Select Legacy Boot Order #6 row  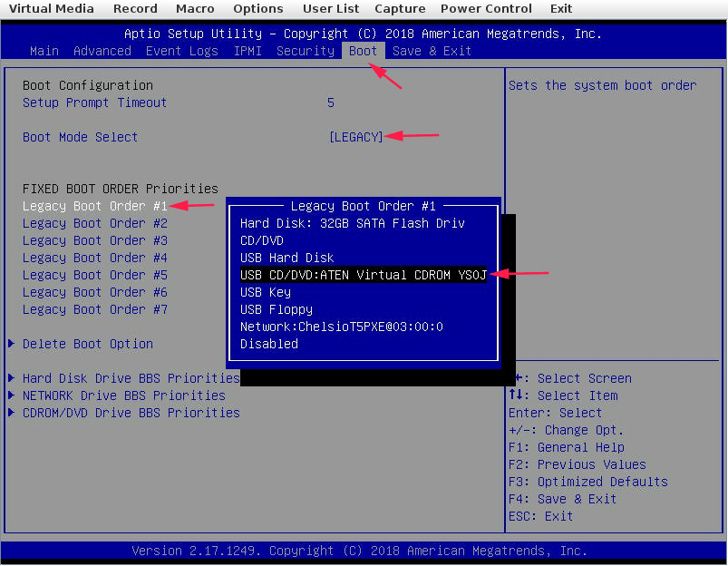click(x=94, y=292)
